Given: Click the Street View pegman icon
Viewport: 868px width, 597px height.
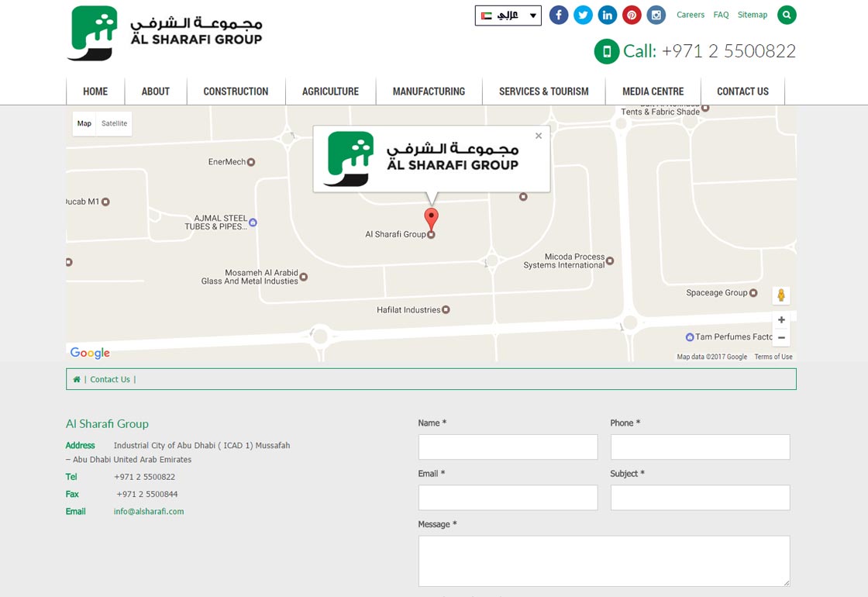Looking at the screenshot, I should click(x=781, y=295).
